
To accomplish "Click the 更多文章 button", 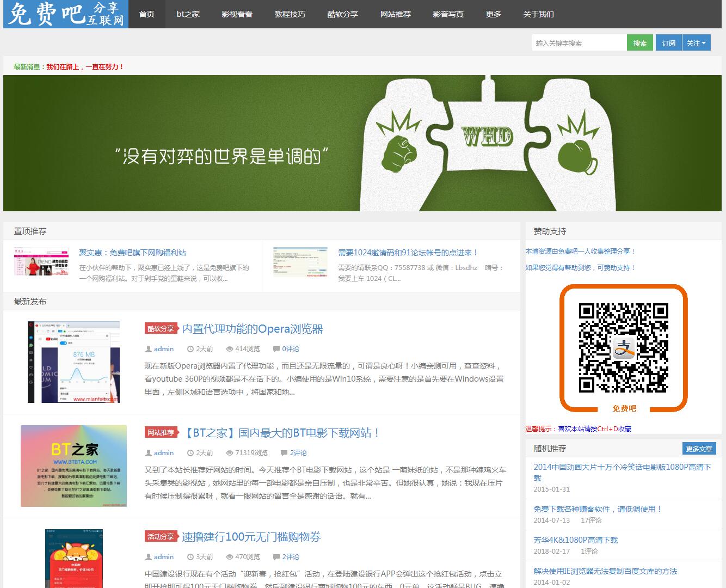I will [x=699, y=449].
